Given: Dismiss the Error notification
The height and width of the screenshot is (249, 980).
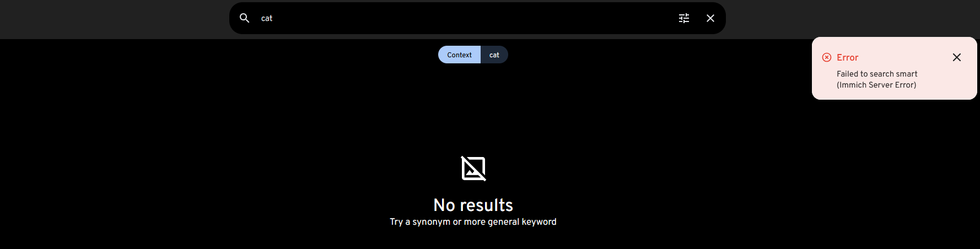Looking at the screenshot, I should pyautogui.click(x=957, y=57).
